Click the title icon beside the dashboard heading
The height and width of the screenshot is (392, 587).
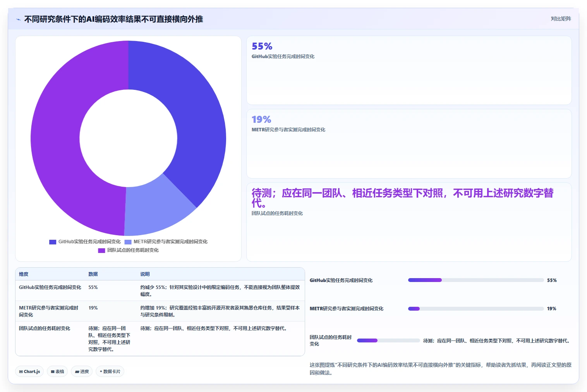(x=18, y=19)
